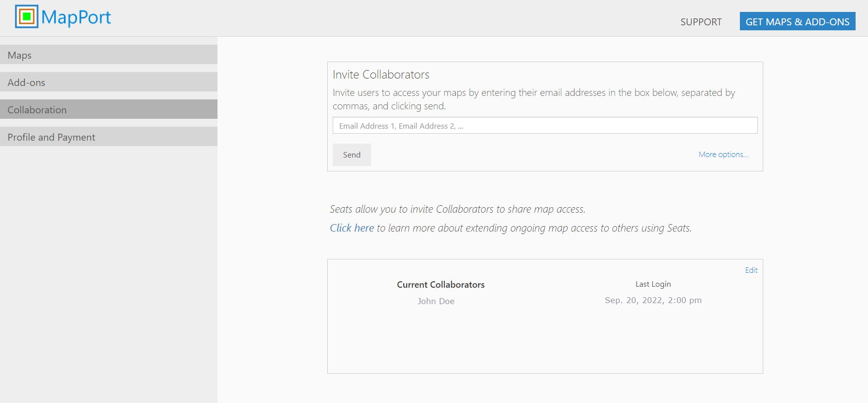Viewport: 868px width, 403px height.
Task: Send the collaborator invitations
Action: (352, 155)
